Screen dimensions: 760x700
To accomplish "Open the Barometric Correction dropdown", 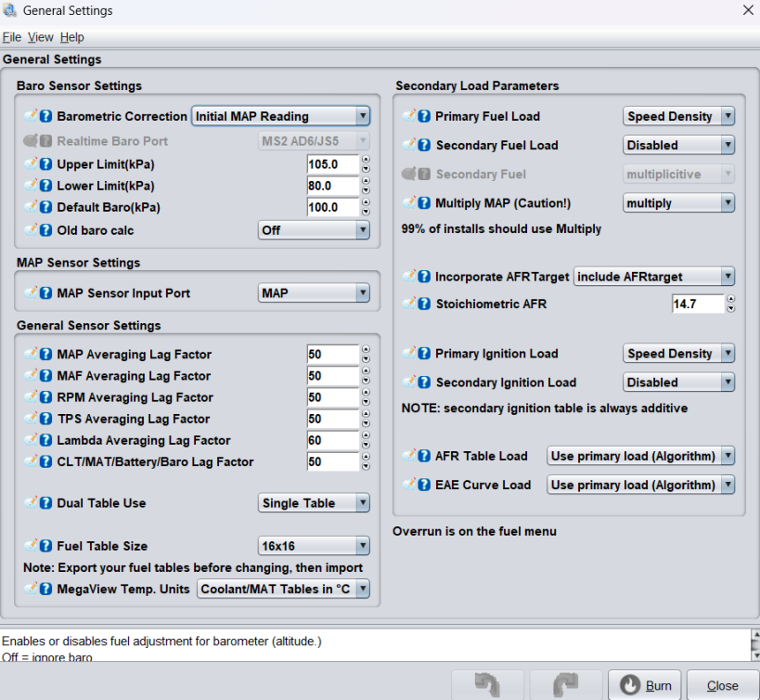I will [280, 116].
